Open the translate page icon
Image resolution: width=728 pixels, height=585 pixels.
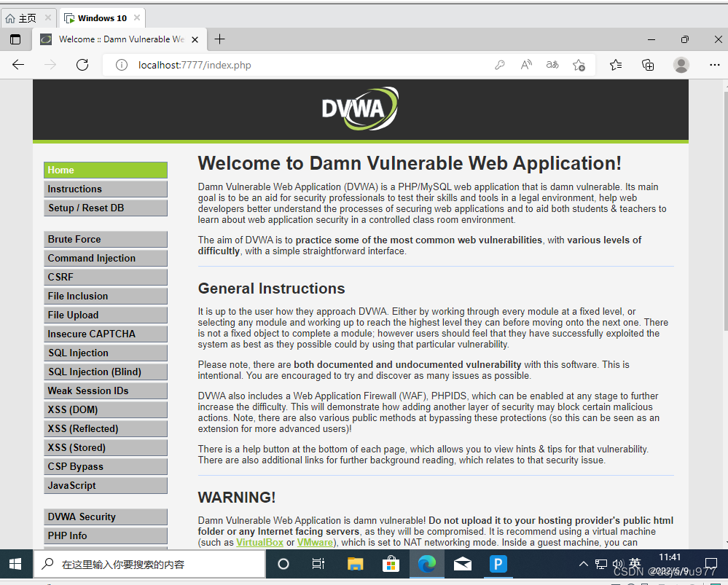coord(552,65)
